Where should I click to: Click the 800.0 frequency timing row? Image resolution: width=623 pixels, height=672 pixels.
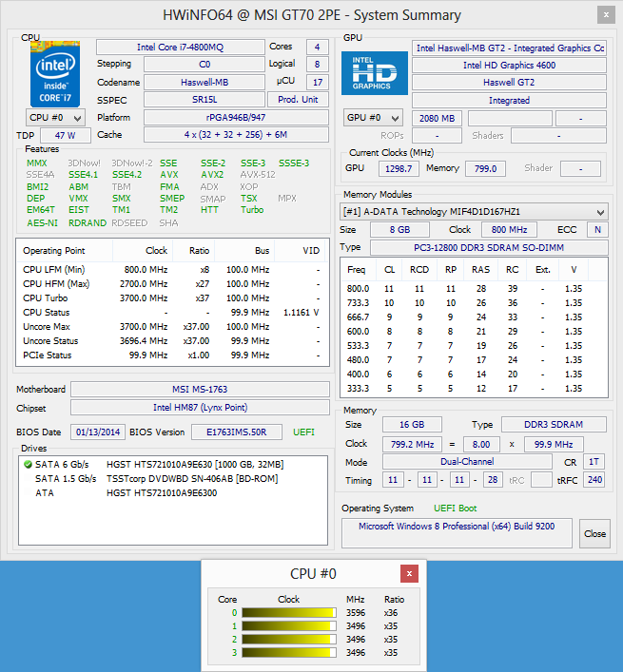474,288
